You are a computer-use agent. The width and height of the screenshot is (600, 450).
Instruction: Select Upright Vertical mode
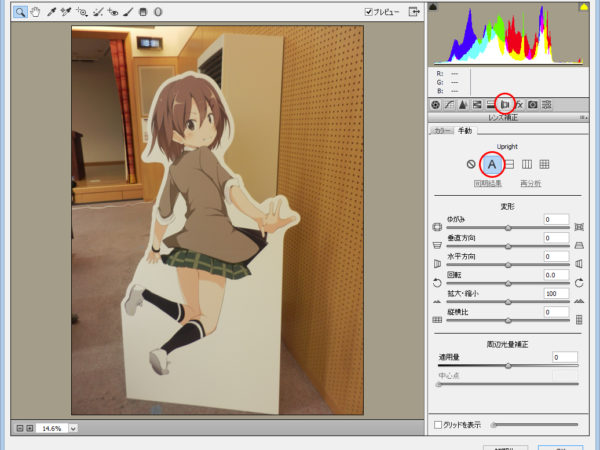click(x=527, y=164)
